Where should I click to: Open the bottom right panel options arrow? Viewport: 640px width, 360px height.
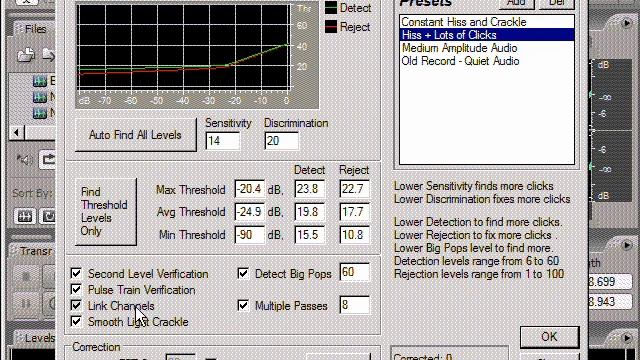click(x=627, y=338)
